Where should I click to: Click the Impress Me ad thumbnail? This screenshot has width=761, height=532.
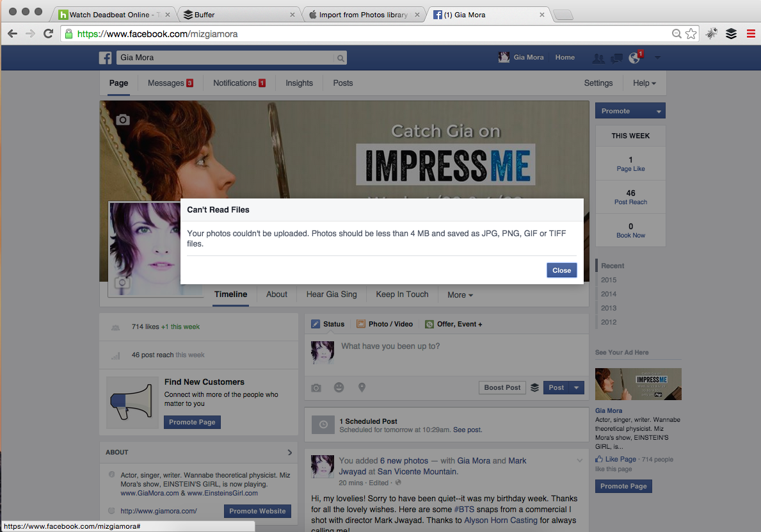[x=638, y=384]
